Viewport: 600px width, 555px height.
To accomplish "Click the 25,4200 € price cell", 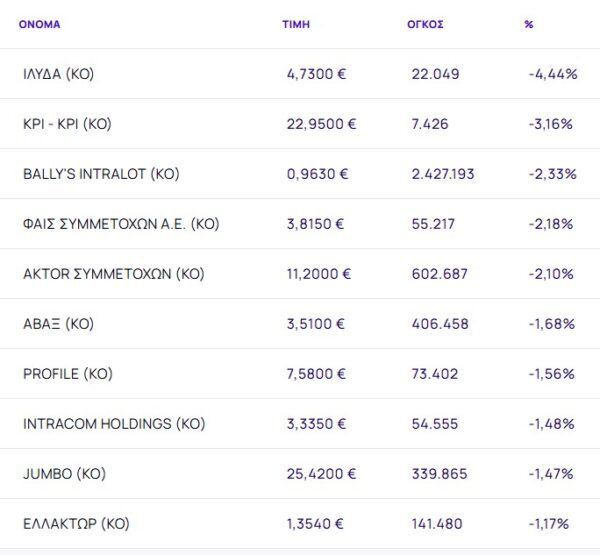I will [321, 474].
